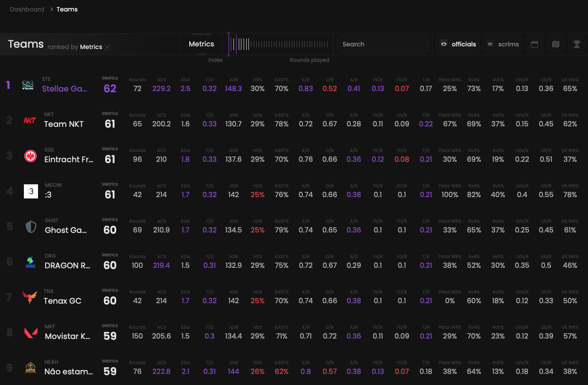Screen dimensions: 588x385
Task: Open Eintracht Frankfurt team page
Action: click(69, 160)
